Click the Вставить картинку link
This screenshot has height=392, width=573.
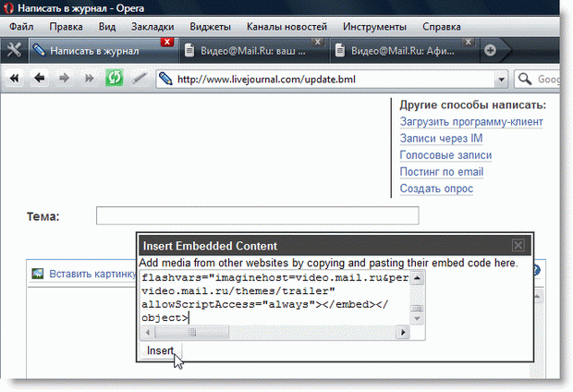[92, 274]
